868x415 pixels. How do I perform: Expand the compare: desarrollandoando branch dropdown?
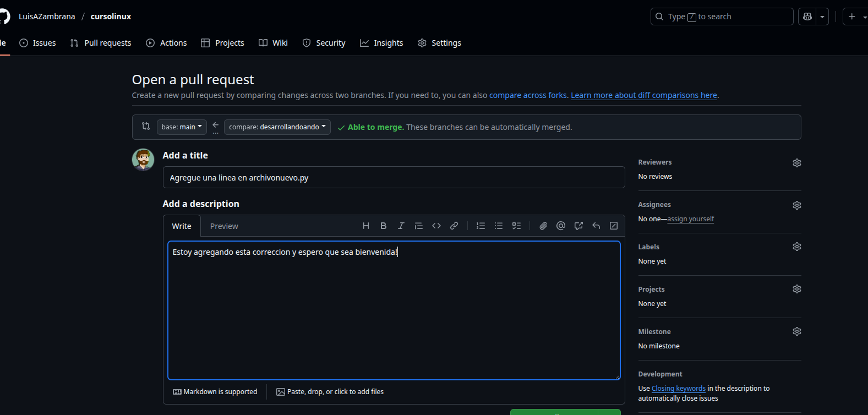(277, 127)
